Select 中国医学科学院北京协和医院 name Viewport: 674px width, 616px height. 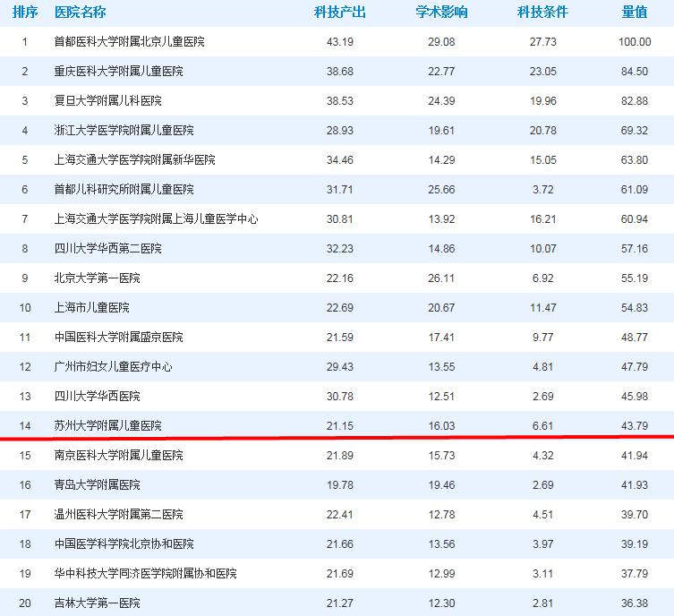[x=124, y=543]
